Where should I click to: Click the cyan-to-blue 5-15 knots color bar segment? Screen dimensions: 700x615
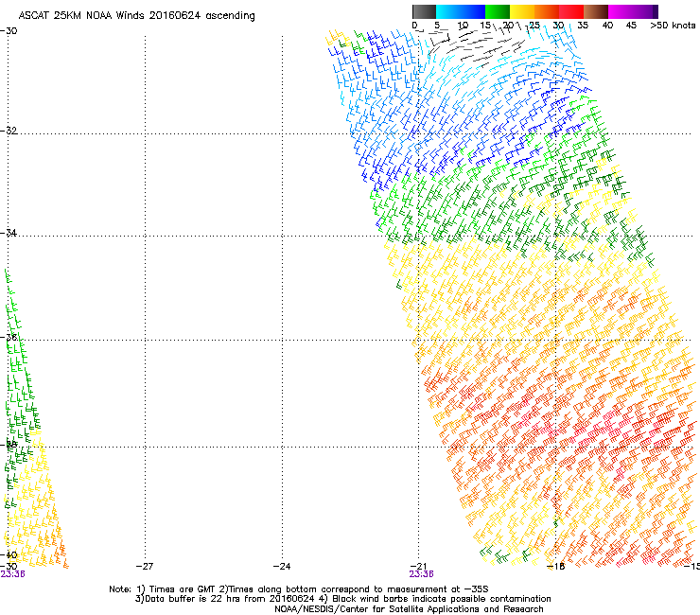[x=461, y=11]
